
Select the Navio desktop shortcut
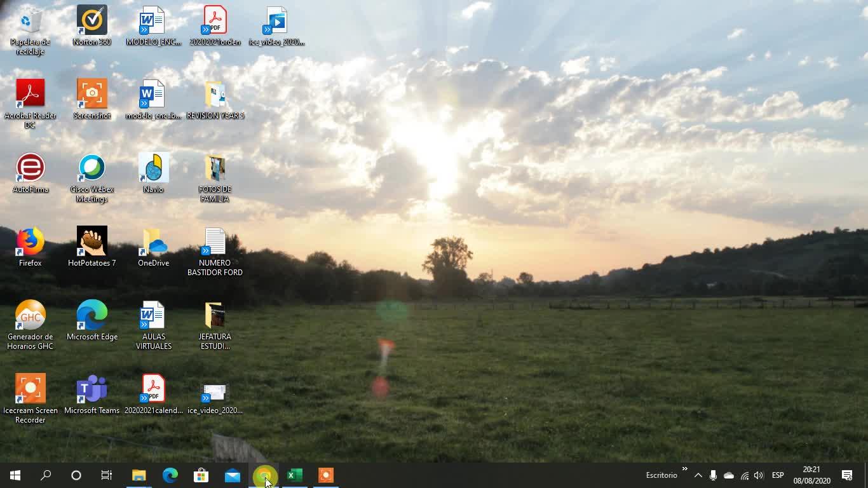[153, 173]
